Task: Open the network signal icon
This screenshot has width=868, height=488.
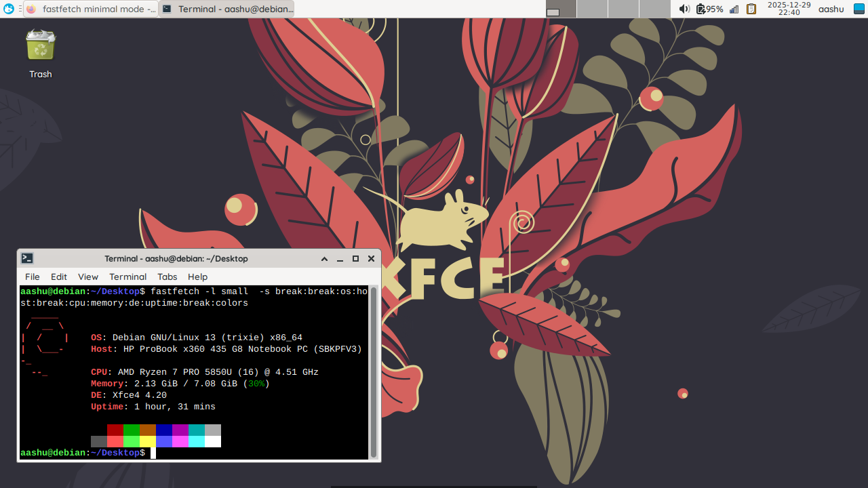Action: [734, 9]
